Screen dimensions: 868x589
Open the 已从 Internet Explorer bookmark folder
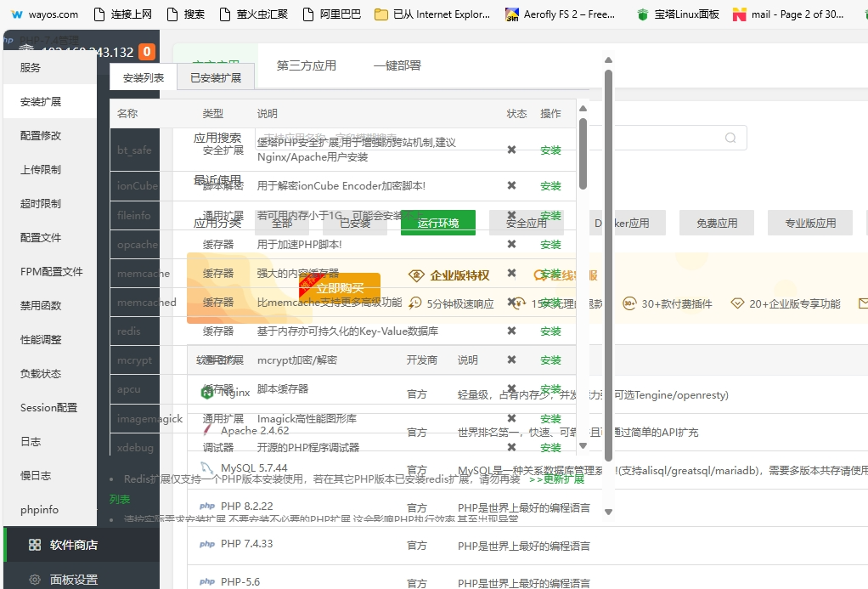[x=431, y=14]
